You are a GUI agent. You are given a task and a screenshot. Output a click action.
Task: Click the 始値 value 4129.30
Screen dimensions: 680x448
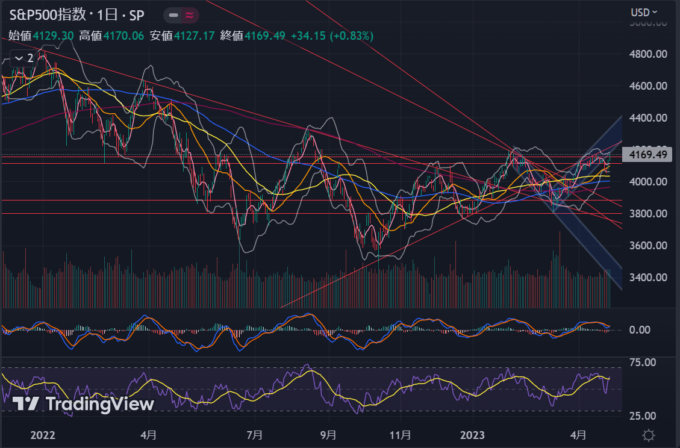54,36
